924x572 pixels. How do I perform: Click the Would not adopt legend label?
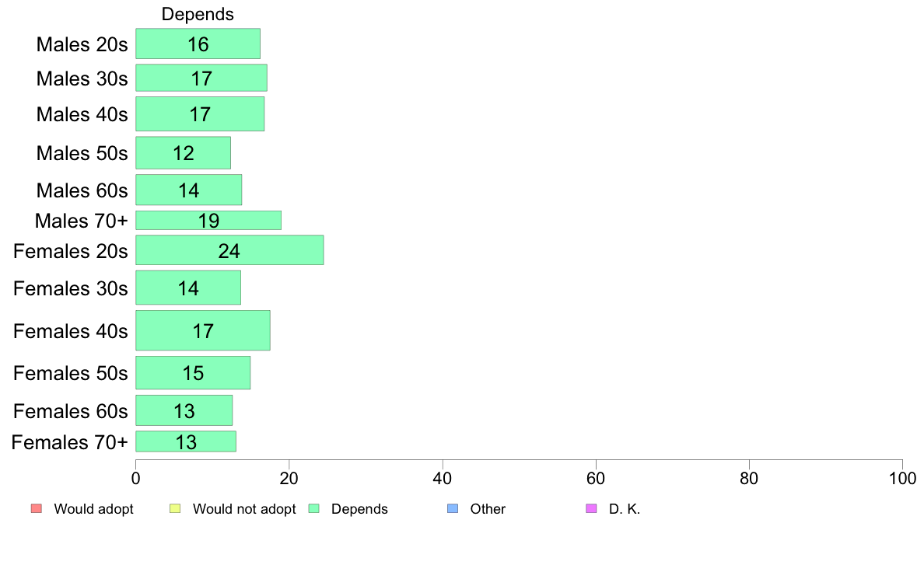244,509
